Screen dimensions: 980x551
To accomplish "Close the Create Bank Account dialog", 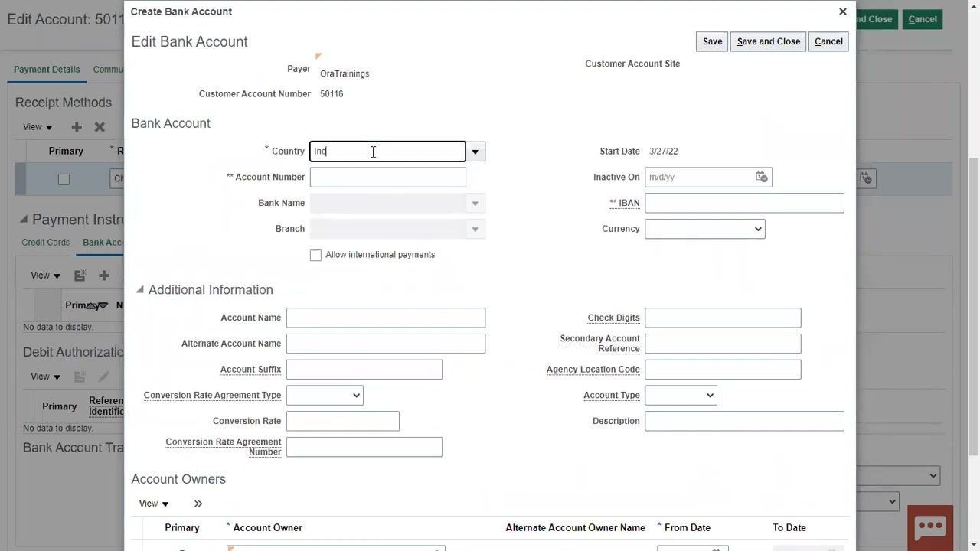I will click(843, 11).
